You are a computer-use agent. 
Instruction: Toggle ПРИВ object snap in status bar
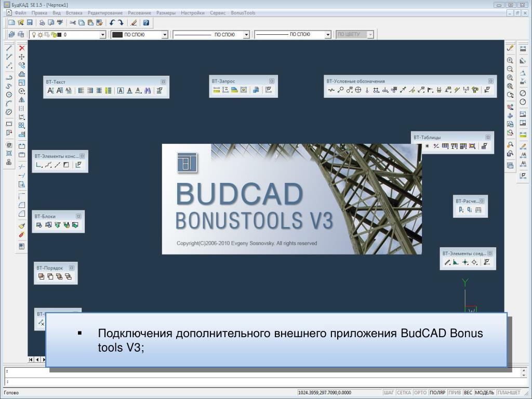coord(454,393)
